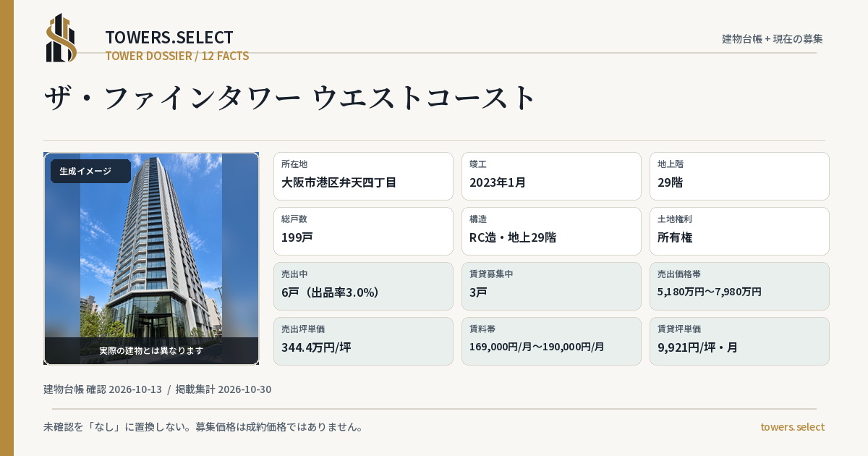Viewport: 868px width, 456px height.
Task: Select the ザ・ファインタワー ウエストコースト title
Action: click(290, 98)
